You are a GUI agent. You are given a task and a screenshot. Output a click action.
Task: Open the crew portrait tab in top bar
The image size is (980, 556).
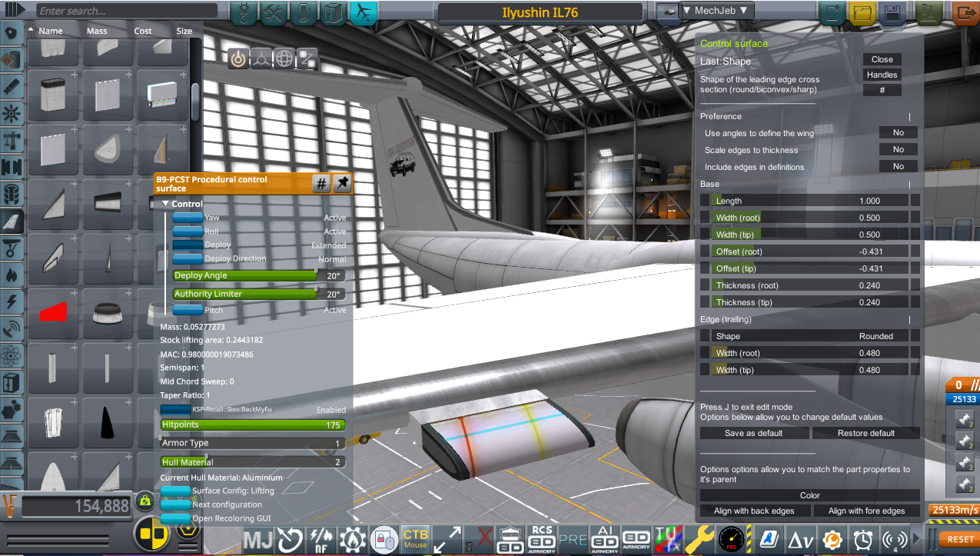[x=304, y=12]
